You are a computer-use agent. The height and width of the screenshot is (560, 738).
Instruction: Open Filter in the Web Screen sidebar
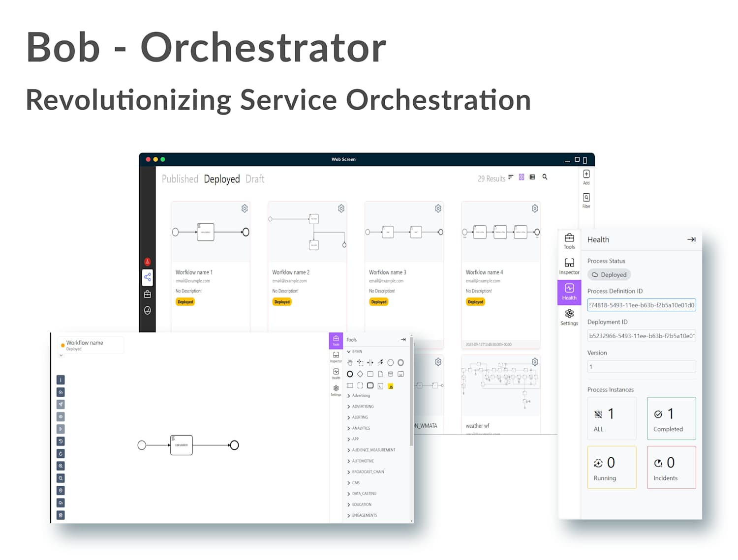pos(586,200)
